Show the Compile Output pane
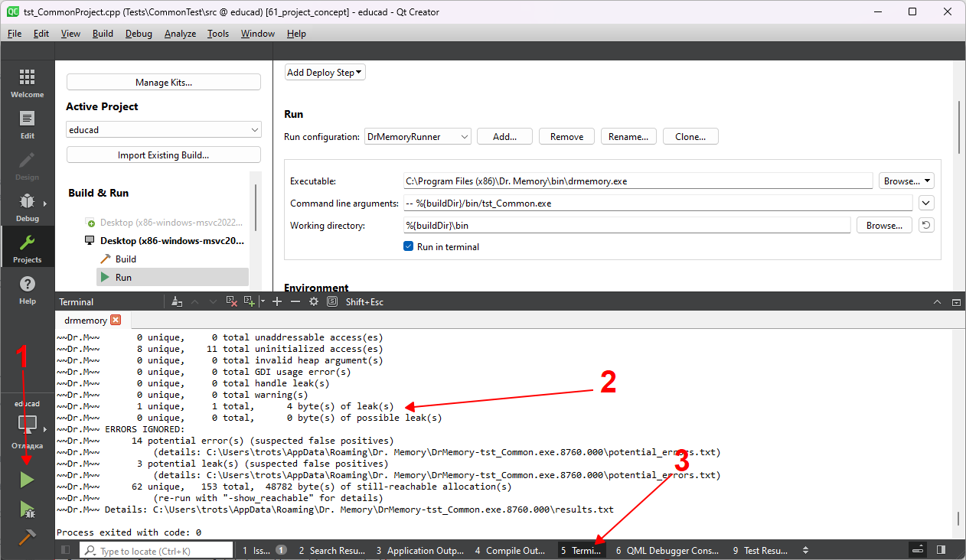 (511, 550)
